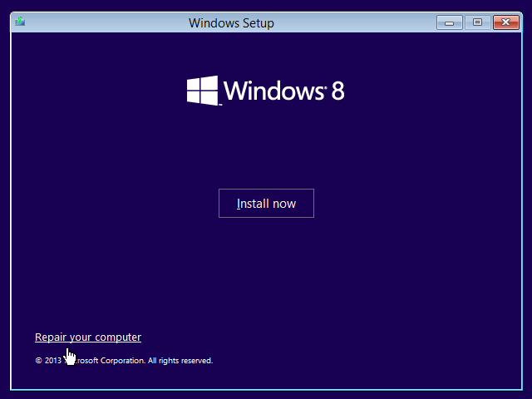Viewport: 532px width, 399px height.
Task: Minimize the Windows Setup window
Action: click(x=449, y=22)
